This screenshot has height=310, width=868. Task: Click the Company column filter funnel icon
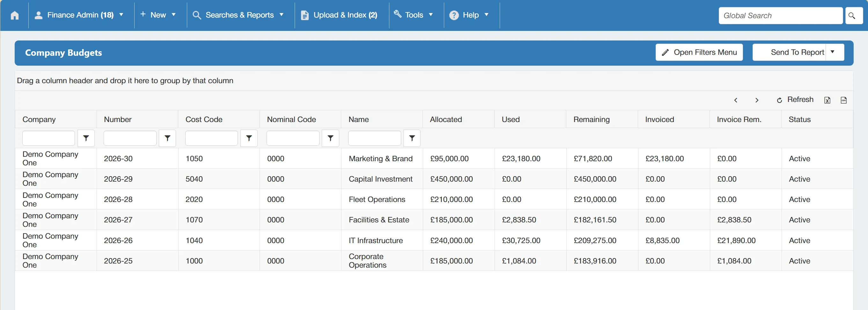(86, 138)
